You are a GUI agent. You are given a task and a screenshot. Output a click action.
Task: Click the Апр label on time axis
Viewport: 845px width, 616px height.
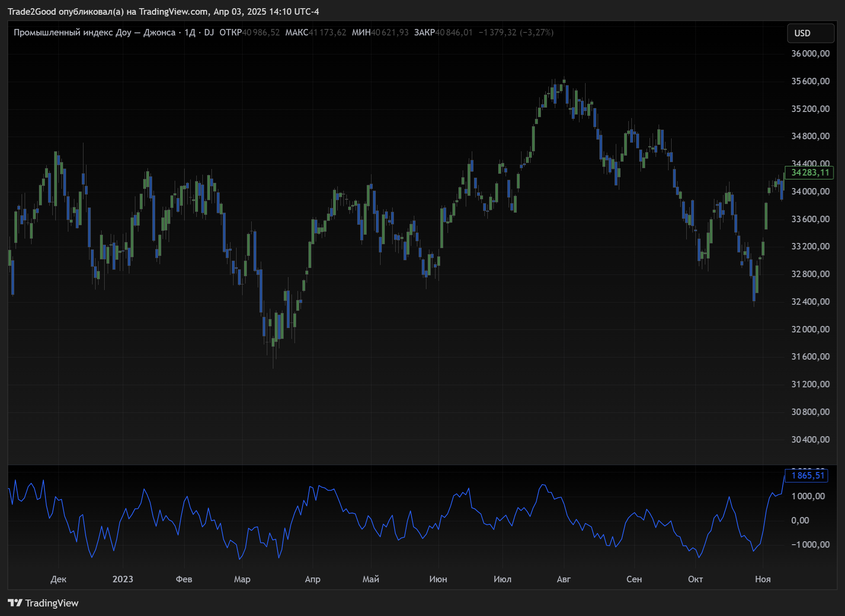pyautogui.click(x=313, y=579)
